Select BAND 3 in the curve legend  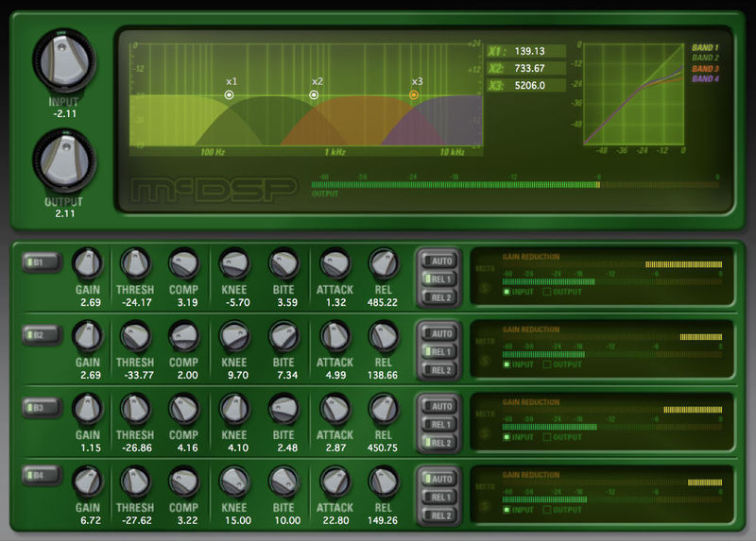coord(704,69)
